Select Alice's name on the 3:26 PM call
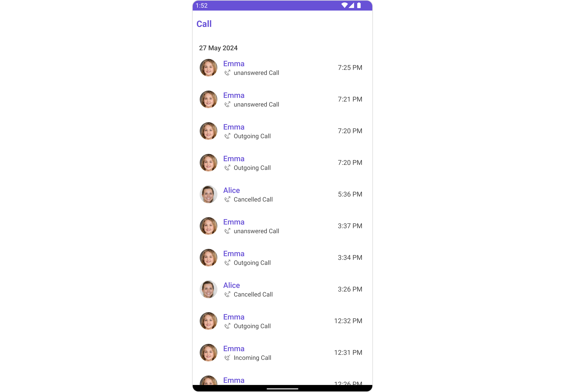The height and width of the screenshot is (392, 565). (232, 285)
